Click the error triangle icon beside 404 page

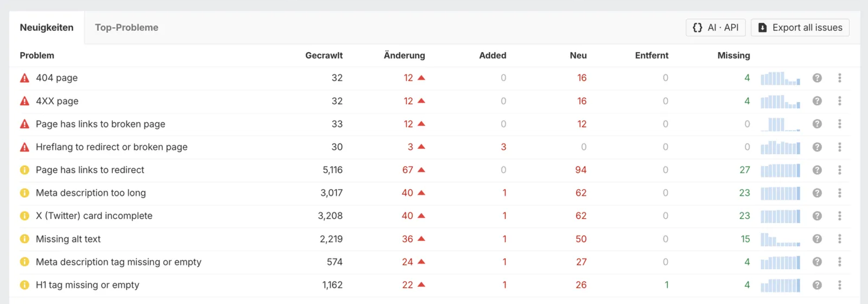[24, 78]
